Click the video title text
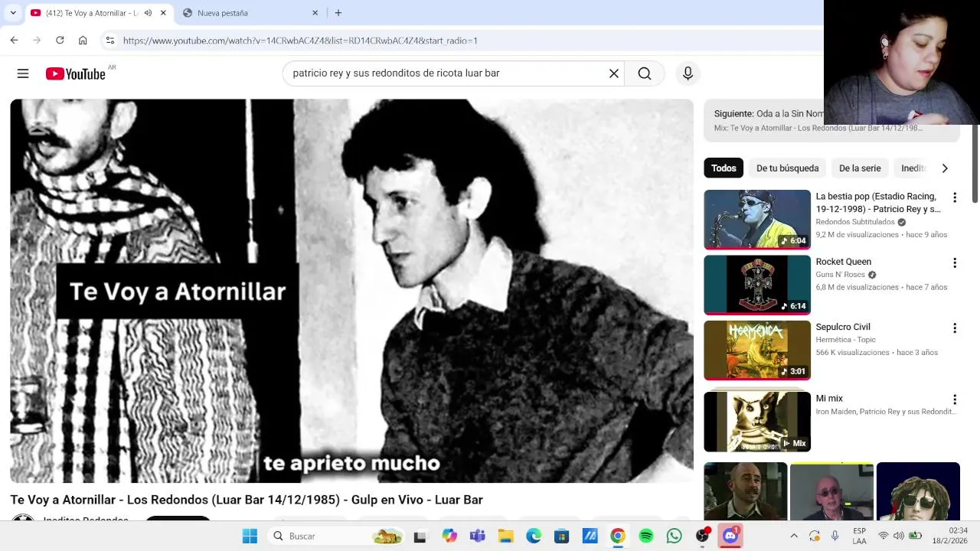 tap(247, 500)
